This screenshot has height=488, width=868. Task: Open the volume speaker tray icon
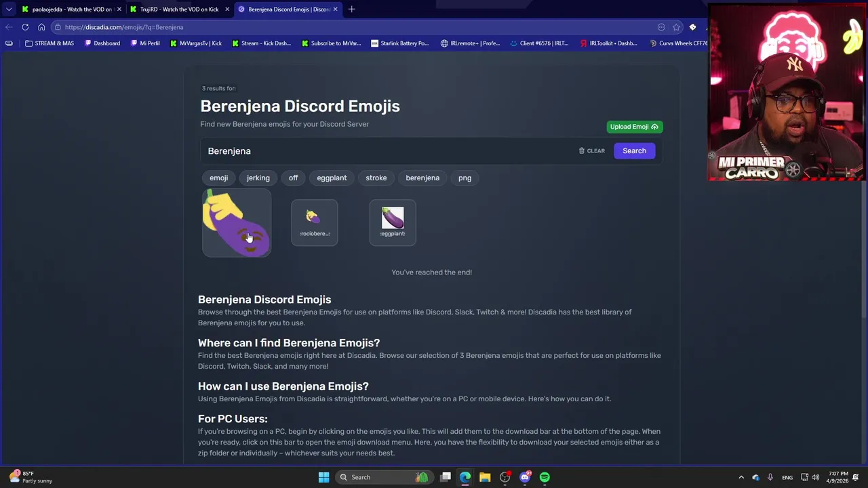[x=816, y=477]
